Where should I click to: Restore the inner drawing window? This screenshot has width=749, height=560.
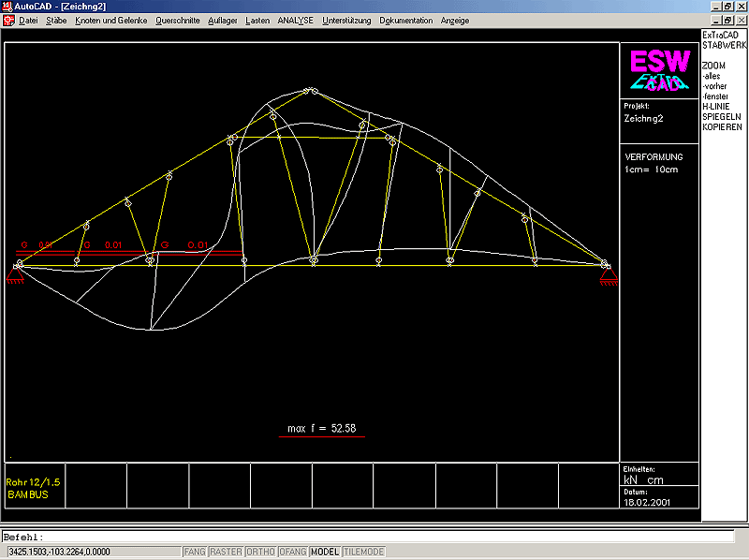point(727,21)
